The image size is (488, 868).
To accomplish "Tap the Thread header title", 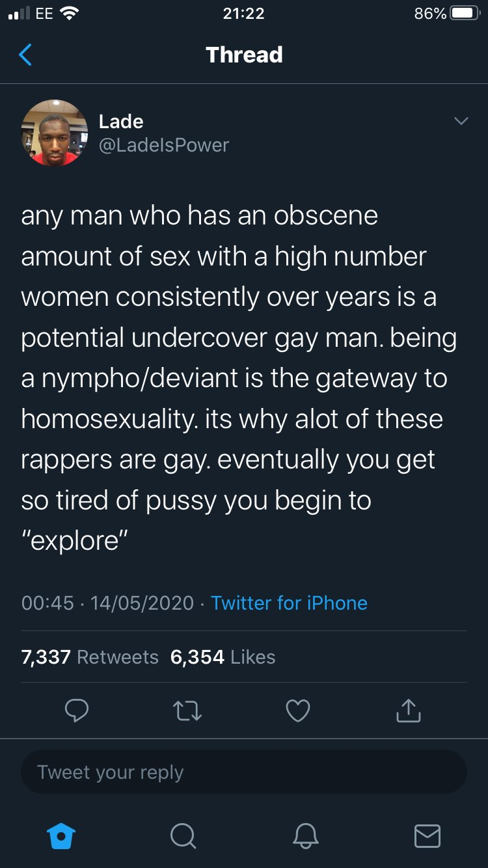I will tap(244, 55).
